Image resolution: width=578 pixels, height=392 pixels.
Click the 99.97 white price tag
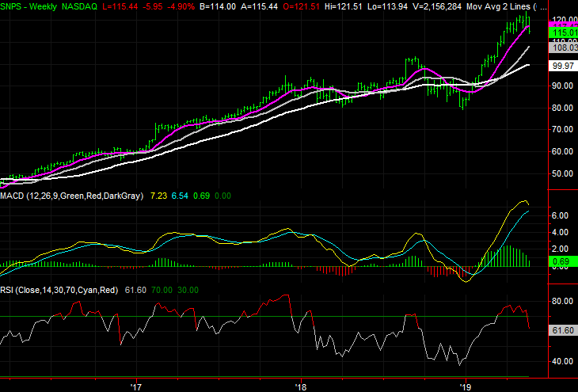click(x=563, y=66)
